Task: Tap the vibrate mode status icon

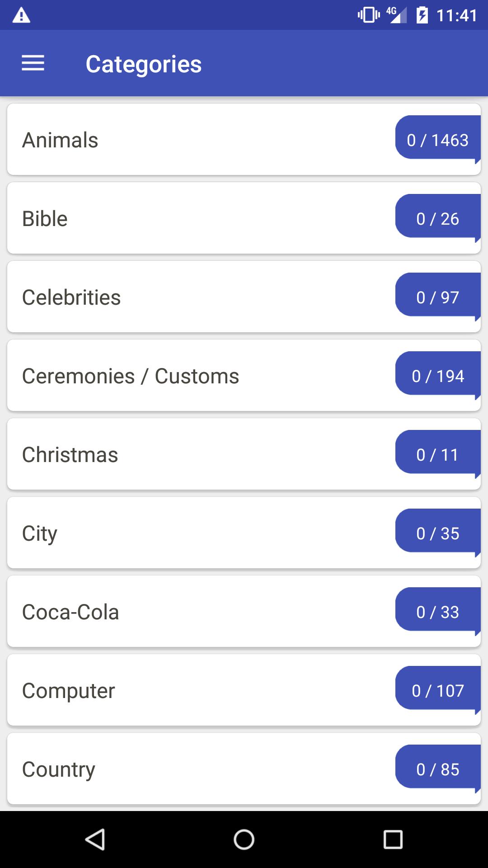Action: pos(368,15)
